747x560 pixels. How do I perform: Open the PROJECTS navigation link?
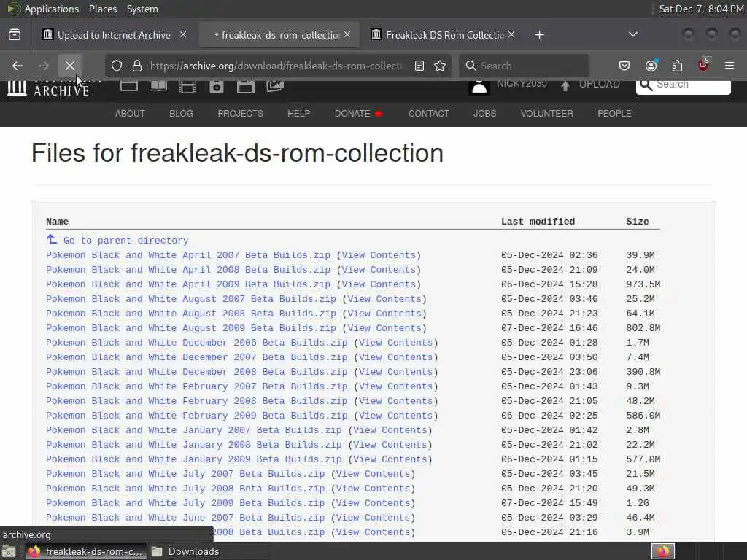click(240, 113)
